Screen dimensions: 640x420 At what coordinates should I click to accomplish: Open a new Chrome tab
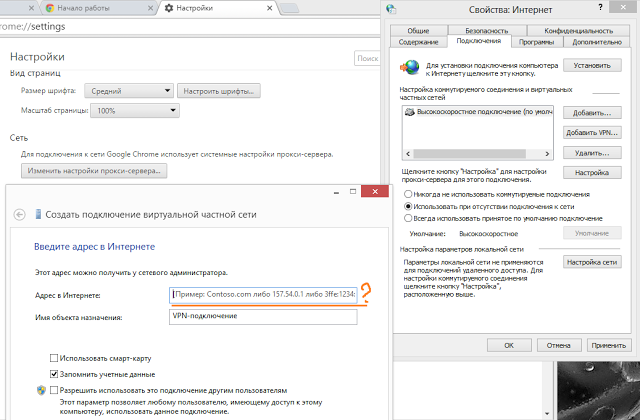[x=290, y=8]
